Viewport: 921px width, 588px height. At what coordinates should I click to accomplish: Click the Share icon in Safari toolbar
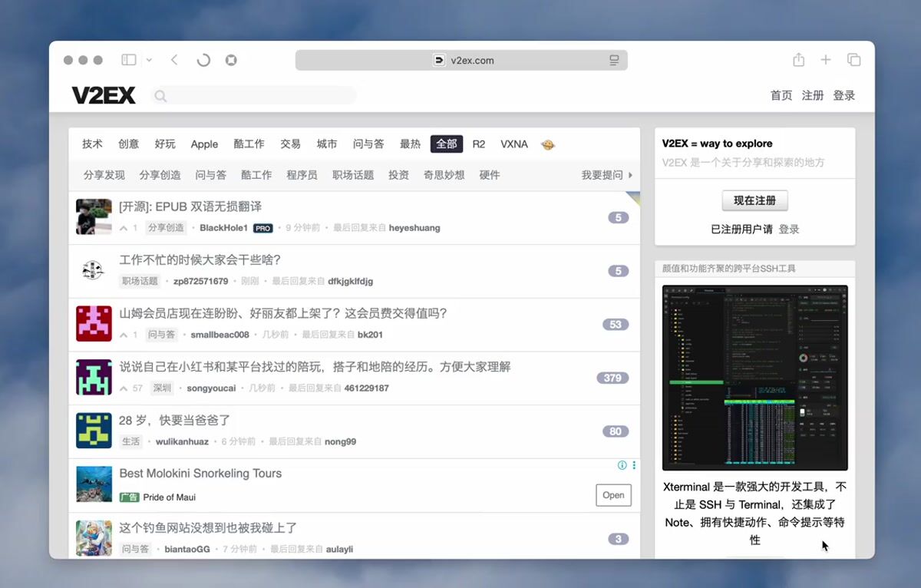[798, 60]
